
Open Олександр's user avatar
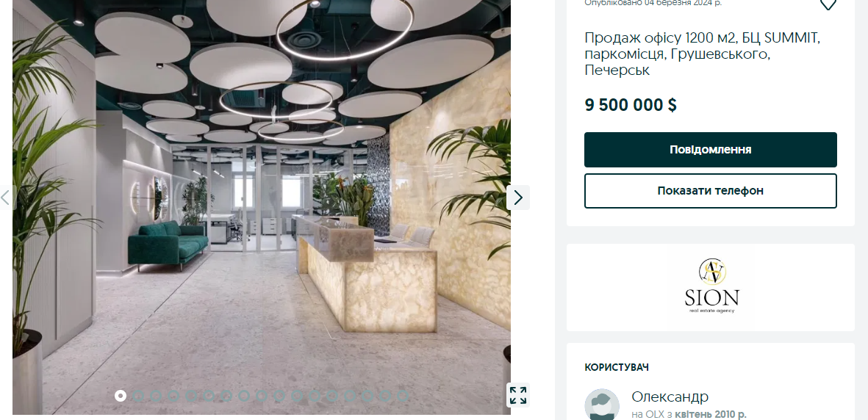pyautogui.click(x=602, y=405)
